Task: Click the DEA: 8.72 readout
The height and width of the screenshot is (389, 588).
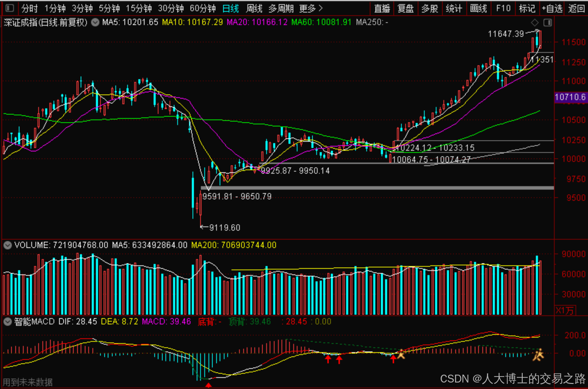Action: pyautogui.click(x=119, y=321)
